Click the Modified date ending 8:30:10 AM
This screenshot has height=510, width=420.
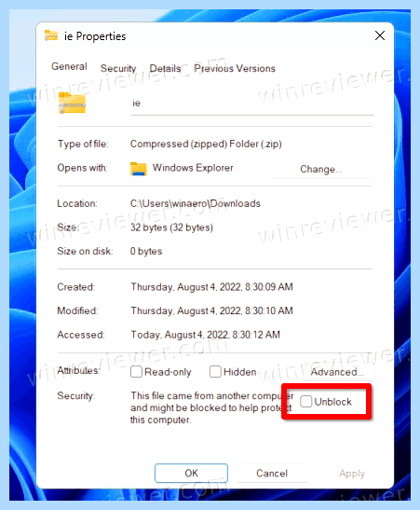[x=211, y=310]
